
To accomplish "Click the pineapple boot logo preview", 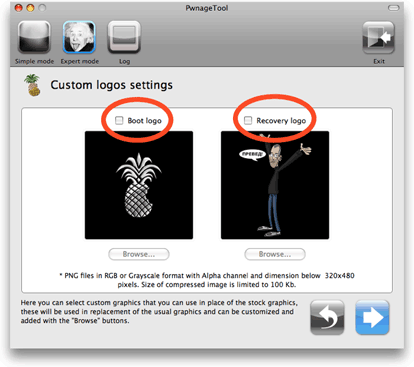I will (x=139, y=185).
